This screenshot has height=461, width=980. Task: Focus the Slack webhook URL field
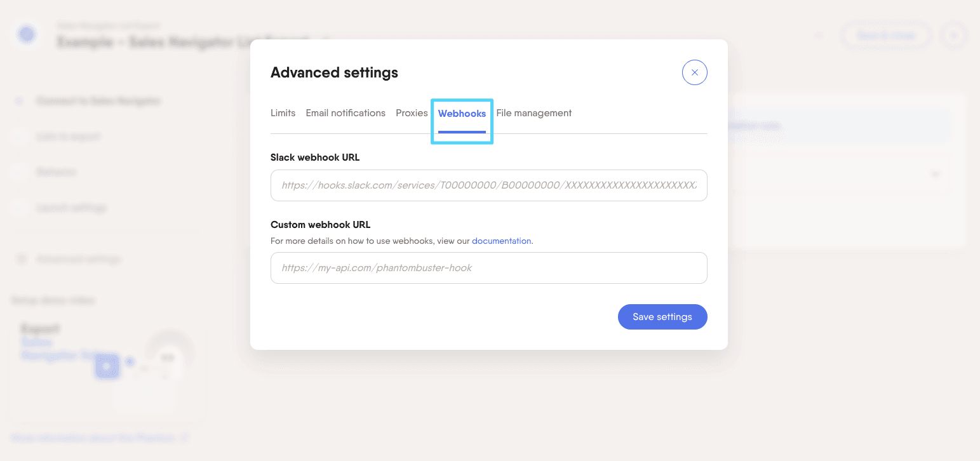click(x=488, y=185)
